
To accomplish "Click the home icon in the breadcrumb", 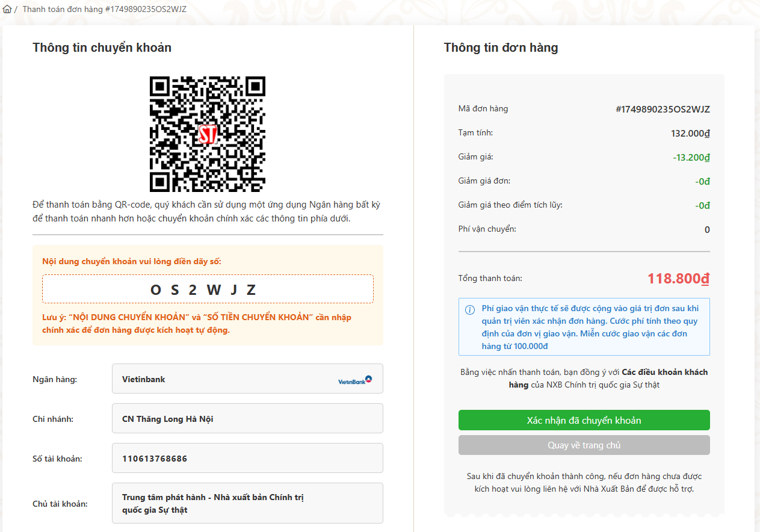I will [7, 9].
